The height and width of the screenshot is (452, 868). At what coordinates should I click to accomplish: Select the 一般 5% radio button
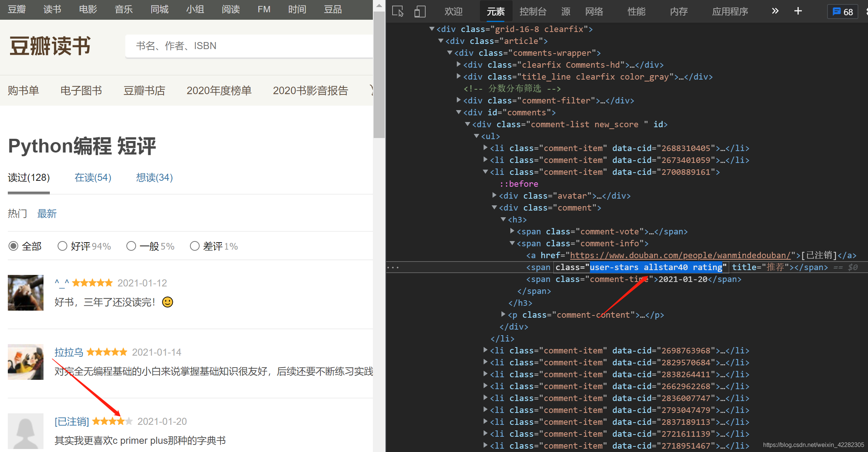click(131, 246)
